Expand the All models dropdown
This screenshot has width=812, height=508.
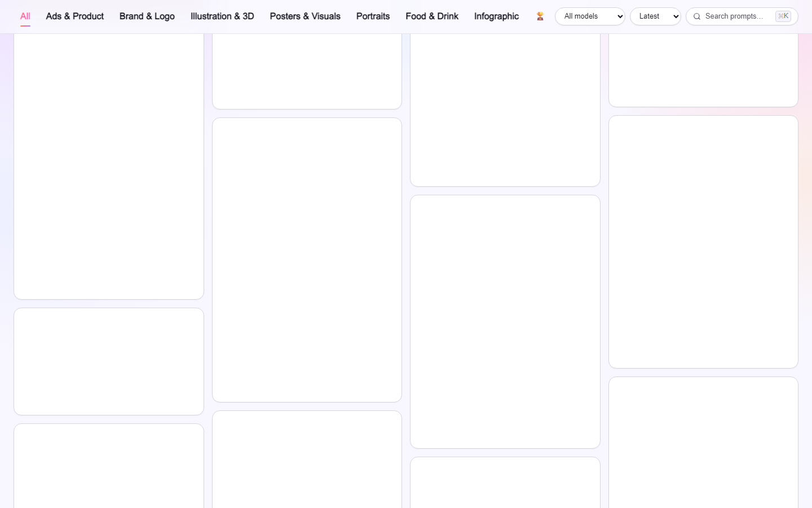pyautogui.click(x=590, y=16)
